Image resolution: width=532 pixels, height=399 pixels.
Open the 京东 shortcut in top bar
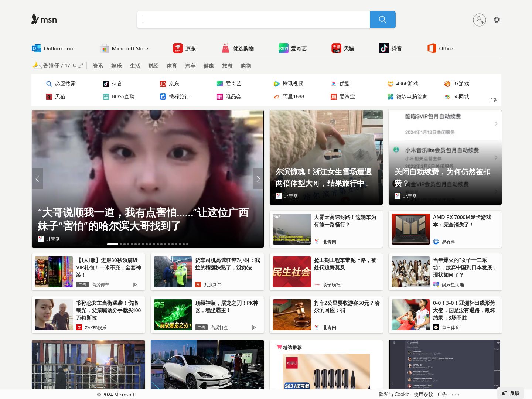click(x=184, y=48)
